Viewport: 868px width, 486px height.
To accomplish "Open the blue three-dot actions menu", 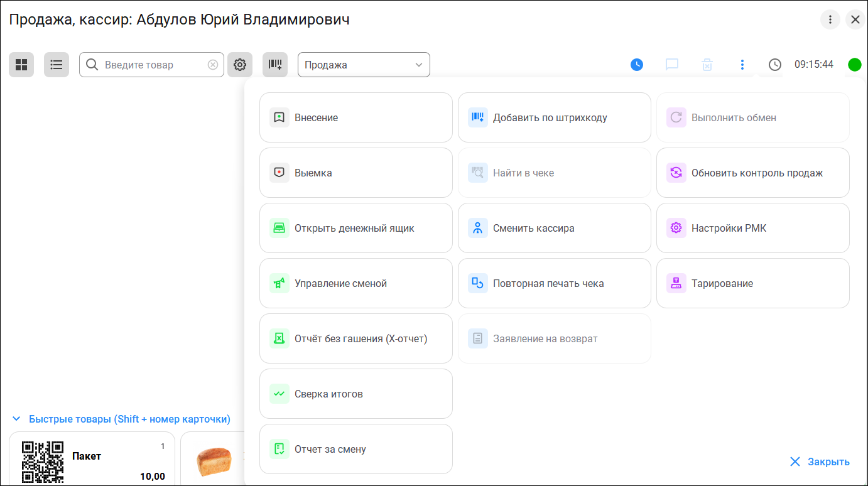I will 742,65.
